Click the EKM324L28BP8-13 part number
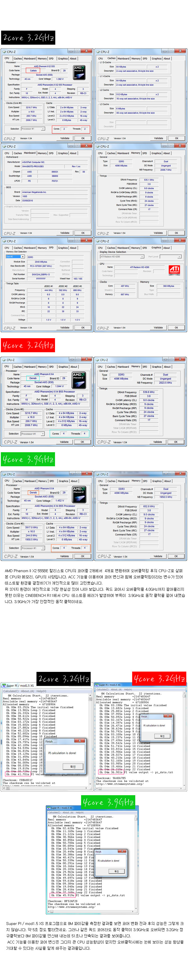Image resolution: width=188 pixels, height=980 pixels. pyautogui.click(x=41, y=274)
